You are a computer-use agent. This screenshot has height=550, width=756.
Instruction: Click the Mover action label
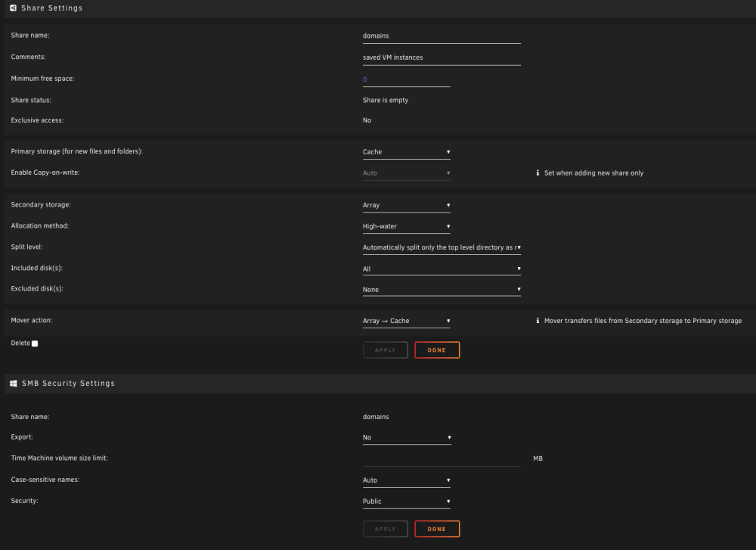32,320
